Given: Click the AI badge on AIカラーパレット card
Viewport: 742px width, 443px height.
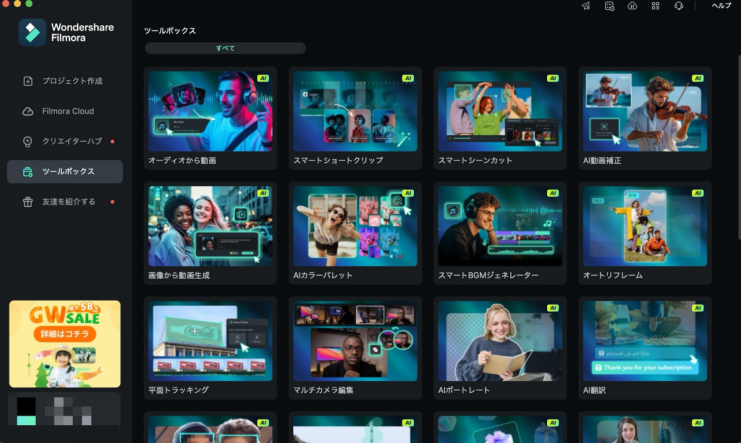Looking at the screenshot, I should (408, 193).
